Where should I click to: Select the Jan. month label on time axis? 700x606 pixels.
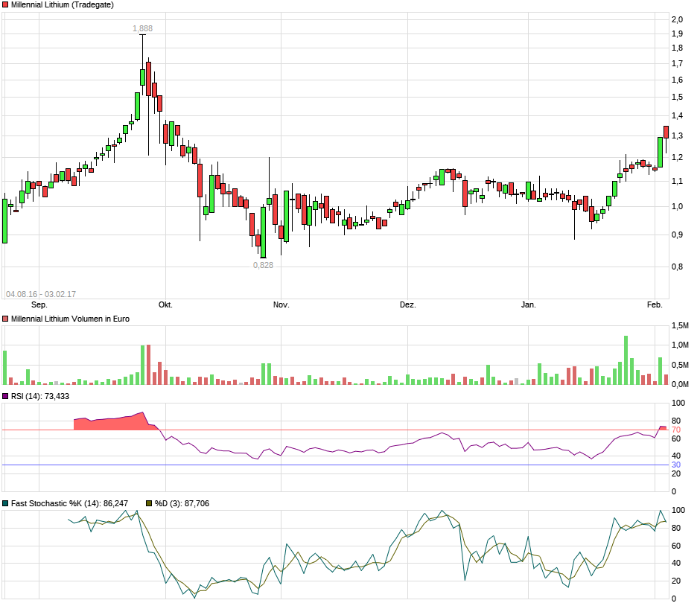[x=528, y=305]
